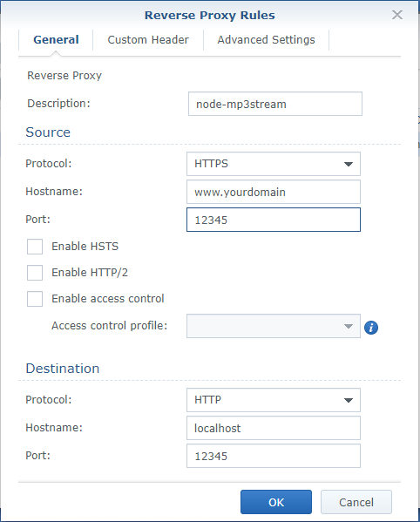Enable the HSTS checkbox
The image size is (420, 522).
point(35,247)
